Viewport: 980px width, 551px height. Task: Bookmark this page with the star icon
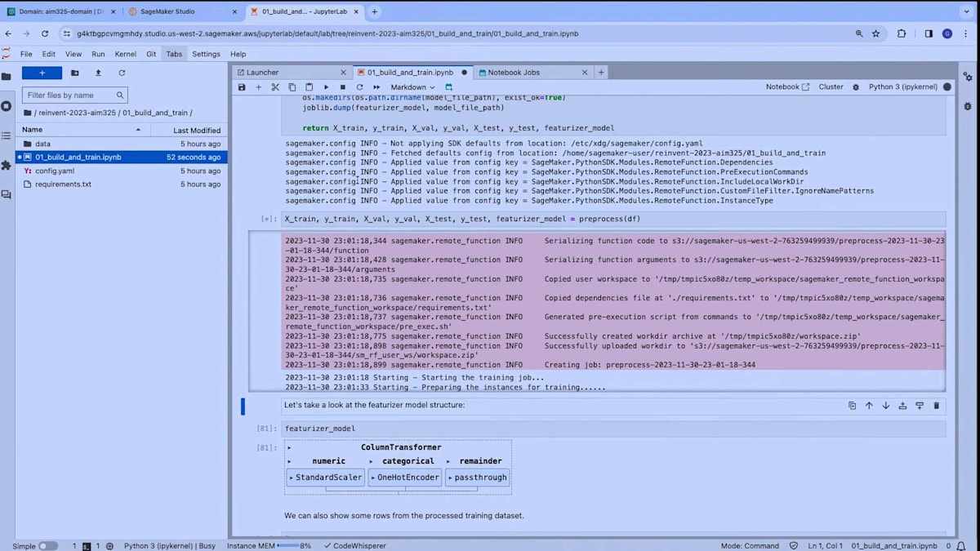[876, 33]
